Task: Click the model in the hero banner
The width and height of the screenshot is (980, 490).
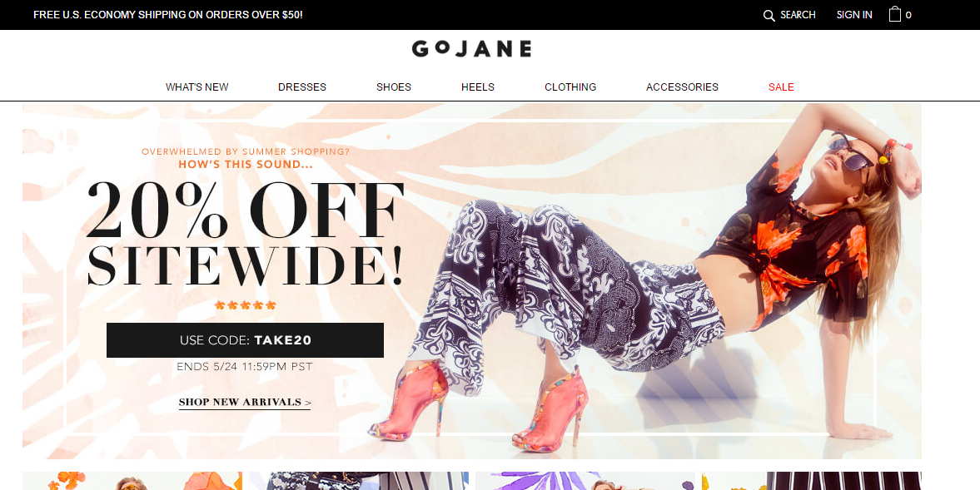Action: [x=644, y=275]
